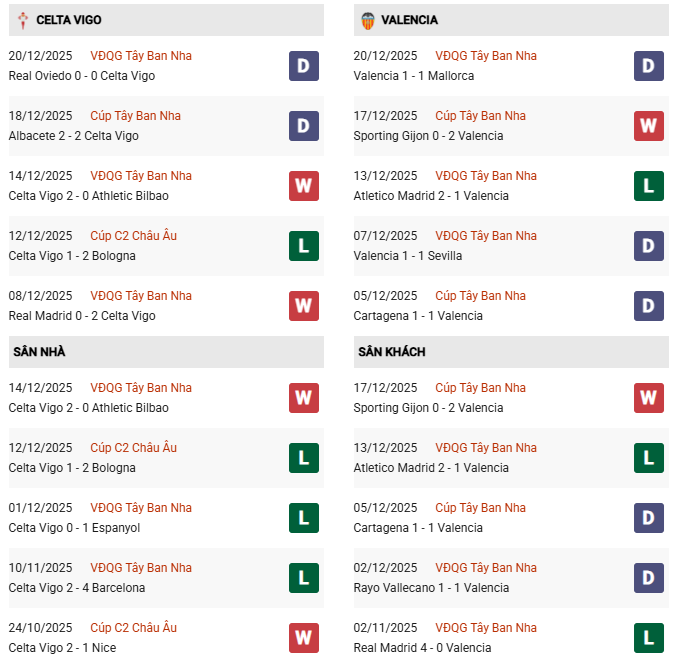The image size is (675, 663).
Task: Click the D badge for Valencia vs Mallorca
Action: pos(649,66)
